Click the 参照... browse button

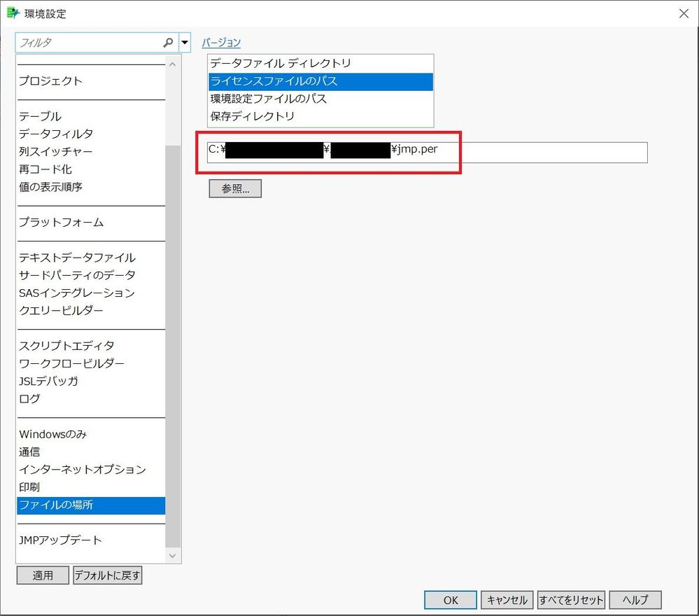(235, 188)
